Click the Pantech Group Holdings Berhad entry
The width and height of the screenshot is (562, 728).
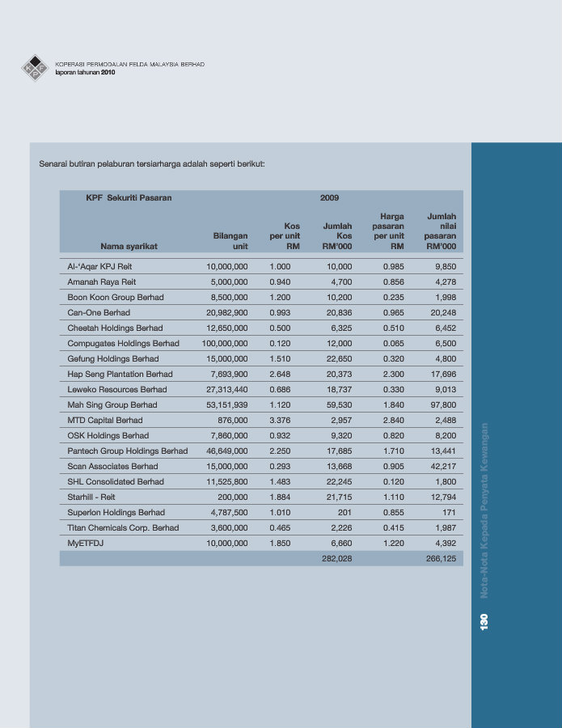(x=127, y=451)
